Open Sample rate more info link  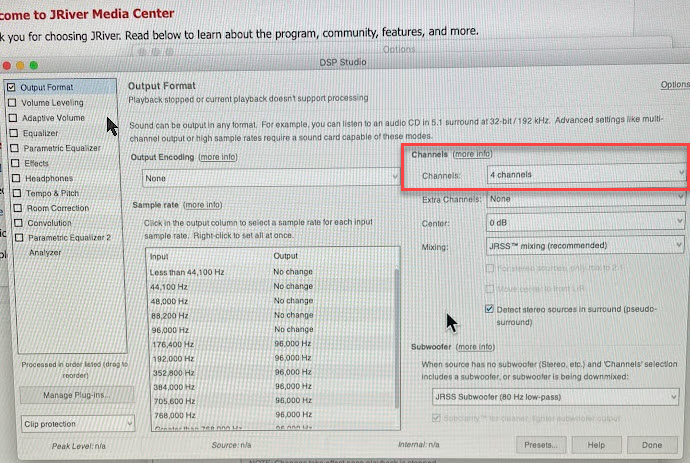pyautogui.click(x=203, y=205)
